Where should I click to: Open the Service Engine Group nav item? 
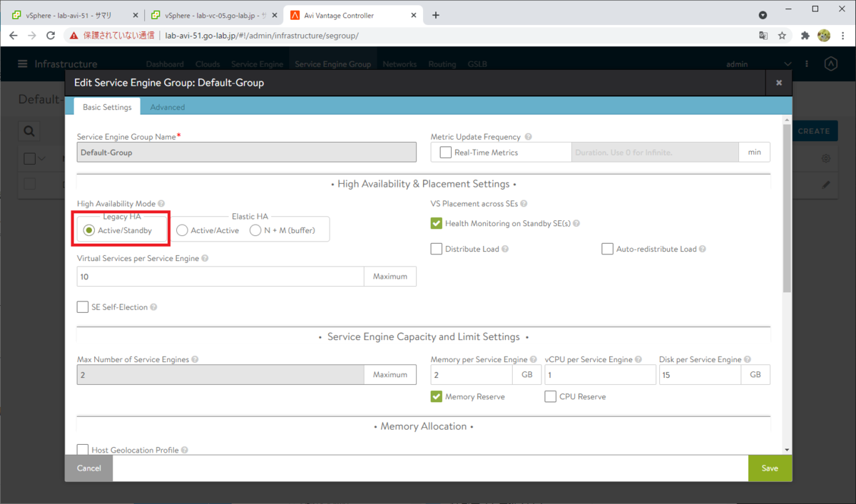[332, 64]
